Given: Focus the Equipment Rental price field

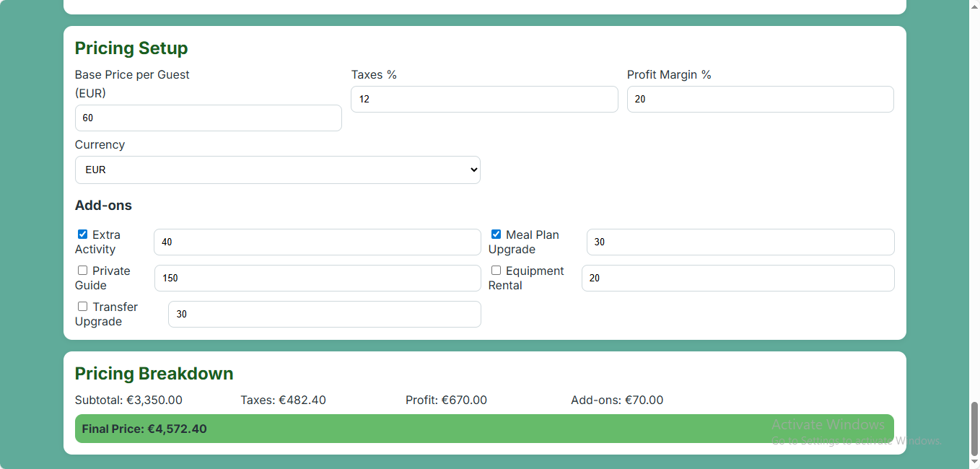Looking at the screenshot, I should [738, 279].
